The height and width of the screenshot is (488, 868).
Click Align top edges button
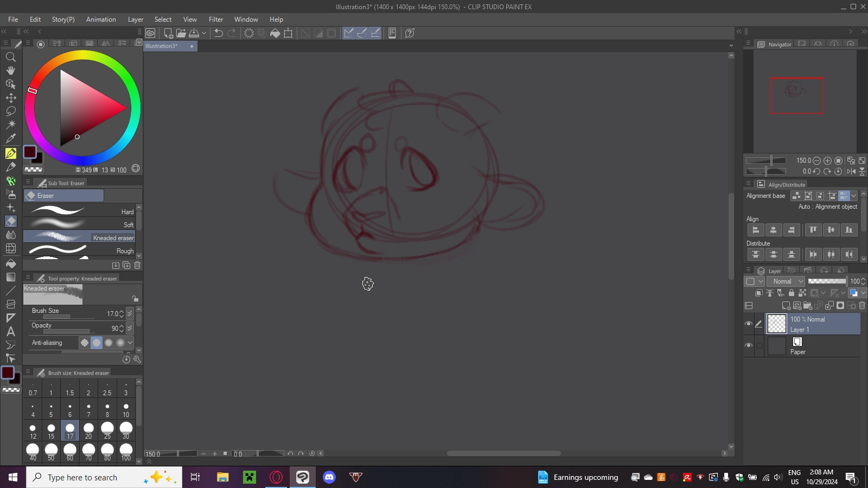click(813, 230)
